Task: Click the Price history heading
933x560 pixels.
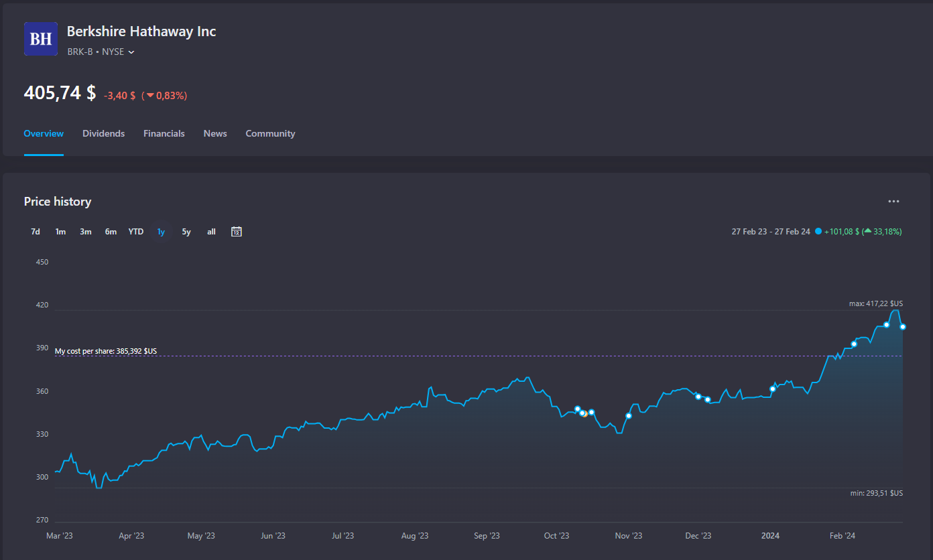Action: tap(58, 202)
